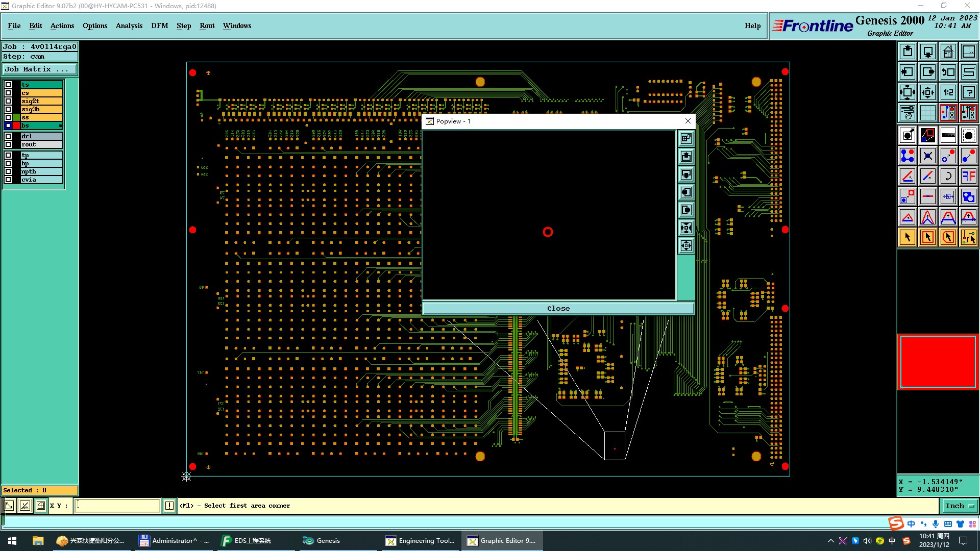Click the question mark help icon
The height and width of the screenshot is (551, 980).
coord(968,92)
